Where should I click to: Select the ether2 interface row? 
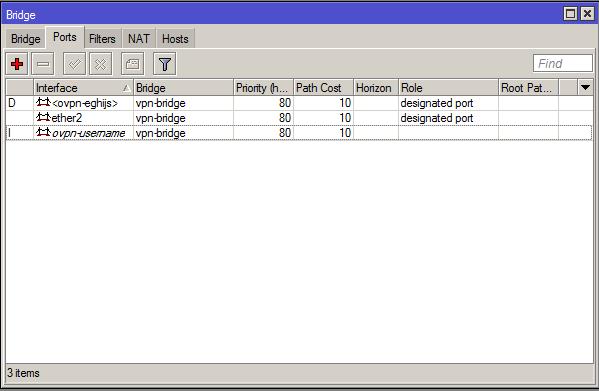(299, 118)
